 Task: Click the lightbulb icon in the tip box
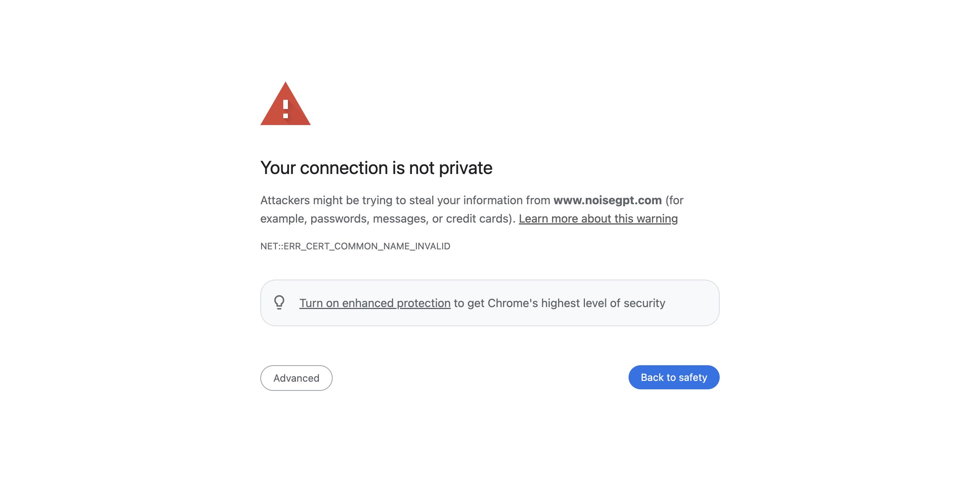[x=279, y=303]
